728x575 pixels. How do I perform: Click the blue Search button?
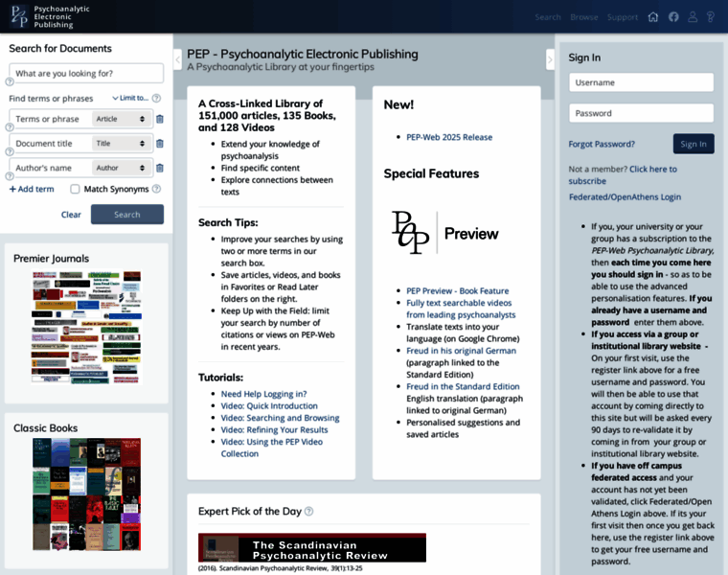click(x=127, y=215)
